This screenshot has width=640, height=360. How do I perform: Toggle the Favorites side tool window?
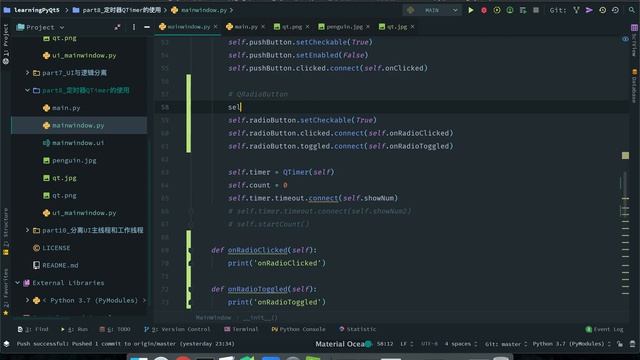pyautogui.click(x=6, y=292)
